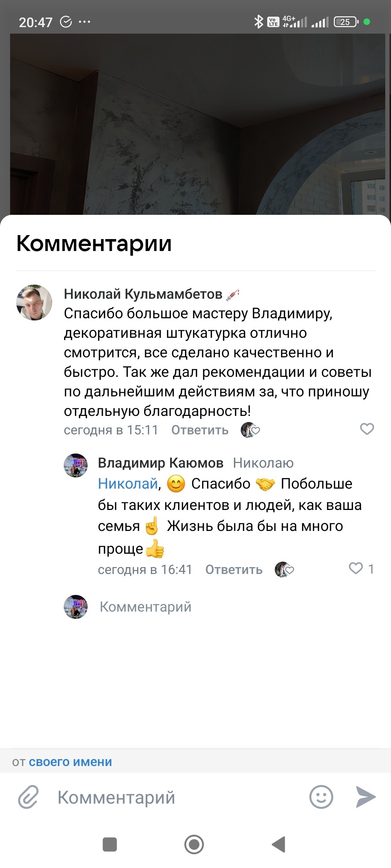This screenshot has height=868, width=391.
Task: Tap the paperclip attachment icon
Action: pos(28,797)
